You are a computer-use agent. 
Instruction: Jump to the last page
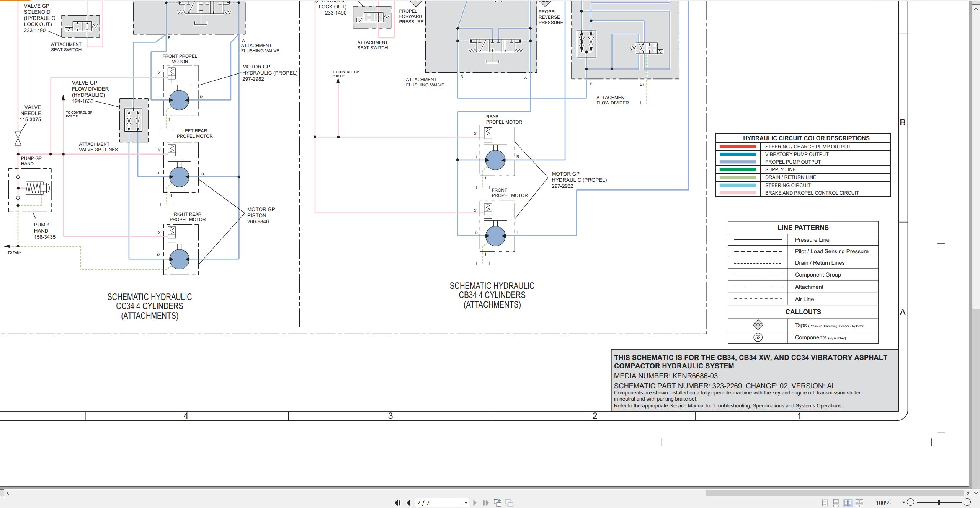(x=486, y=503)
